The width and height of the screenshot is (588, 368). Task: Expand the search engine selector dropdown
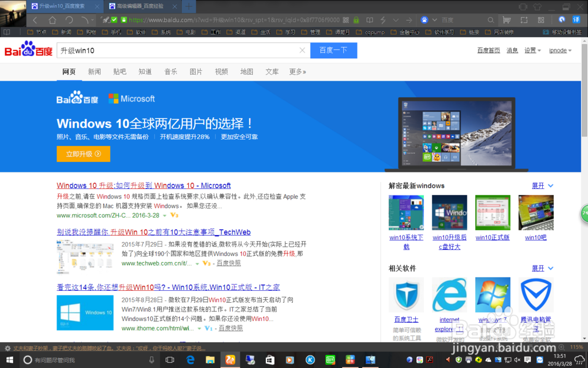pyautogui.click(x=435, y=20)
